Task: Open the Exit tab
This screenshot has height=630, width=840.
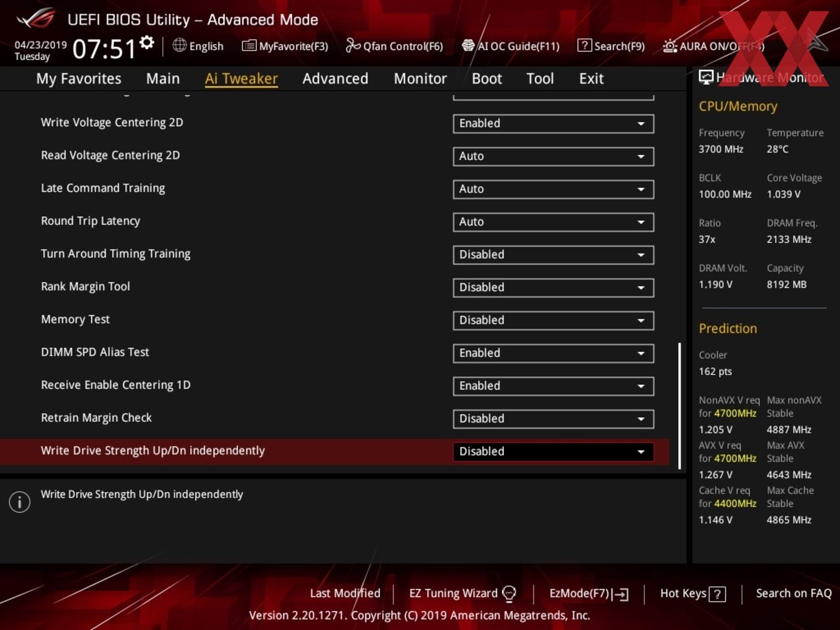Action: tap(591, 78)
